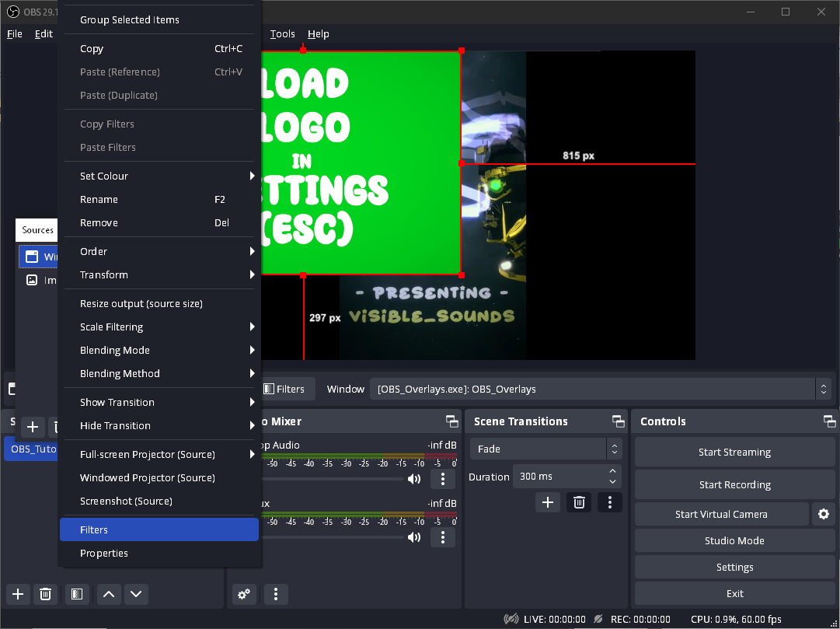Add a new scene in Scenes toolbar
The width and height of the screenshot is (840, 629).
point(18,594)
